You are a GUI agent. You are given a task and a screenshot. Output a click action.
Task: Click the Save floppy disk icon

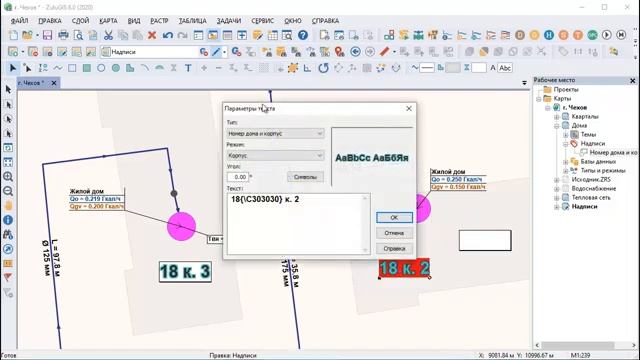point(47,36)
